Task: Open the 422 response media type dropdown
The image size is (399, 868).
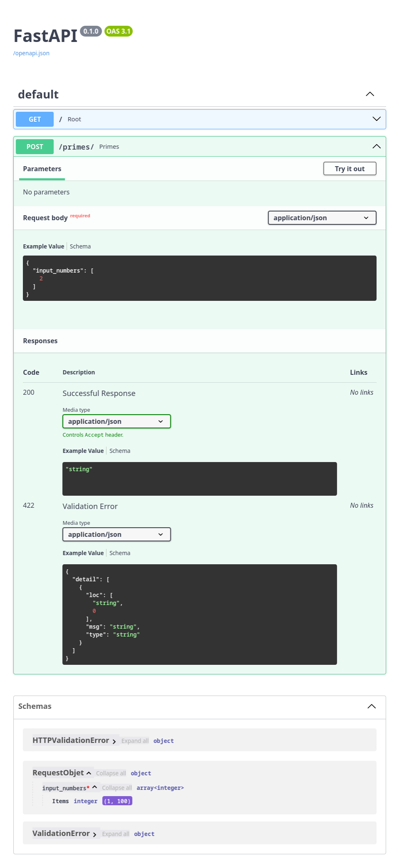Action: click(117, 534)
